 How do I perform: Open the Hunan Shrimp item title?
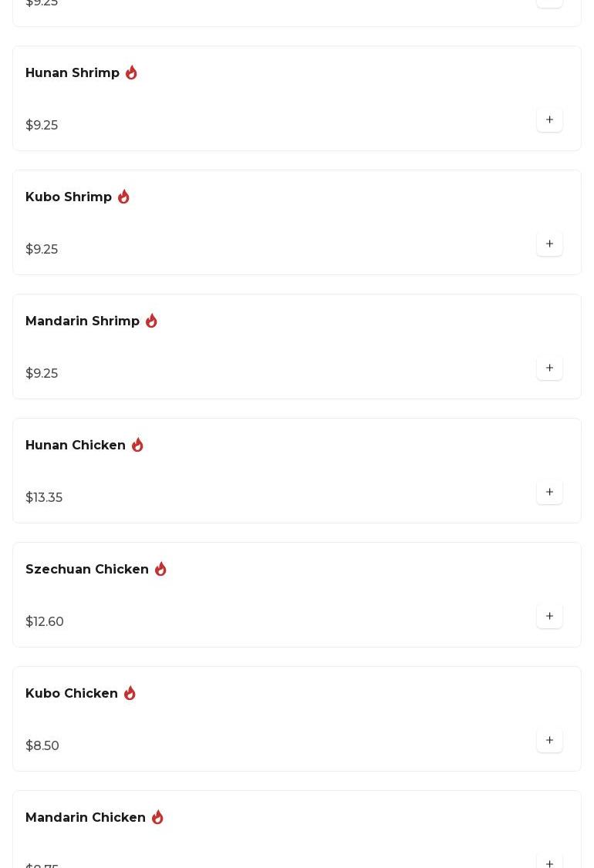click(73, 73)
